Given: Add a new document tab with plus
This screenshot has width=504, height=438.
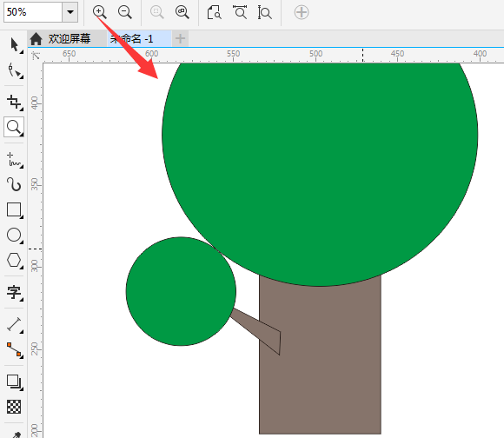Looking at the screenshot, I should click(180, 38).
